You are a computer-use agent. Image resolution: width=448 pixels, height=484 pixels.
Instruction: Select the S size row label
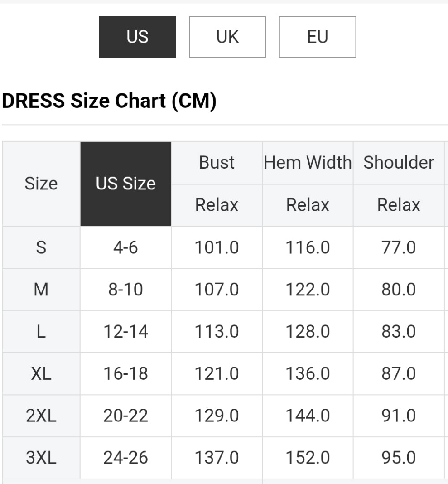point(40,247)
